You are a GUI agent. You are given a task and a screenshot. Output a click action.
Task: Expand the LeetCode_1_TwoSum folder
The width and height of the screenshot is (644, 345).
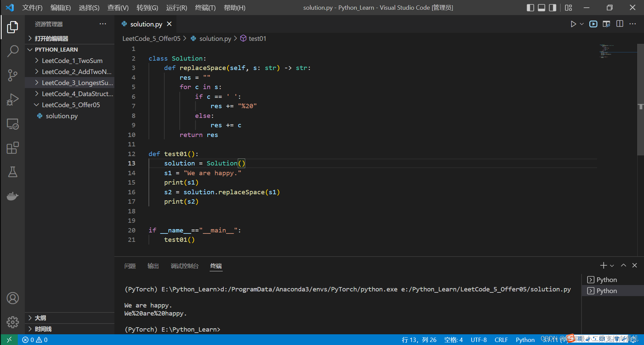point(70,61)
